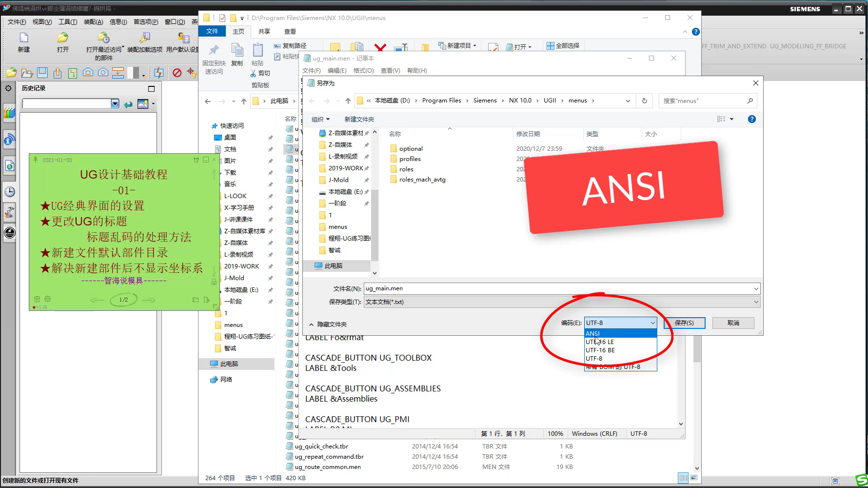Open 新建项目 dropdown in Explorer ribbon
This screenshot has width=868, height=488.
458,45
